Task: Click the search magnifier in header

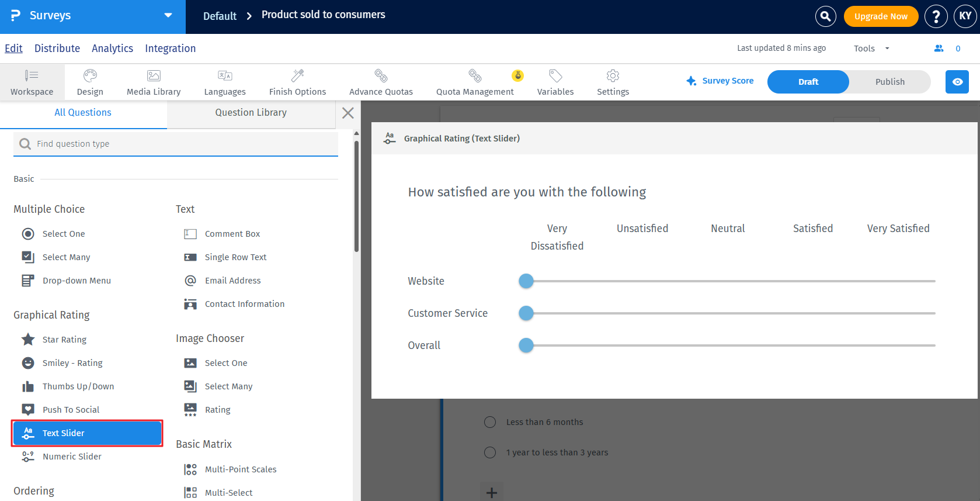Action: [825, 16]
